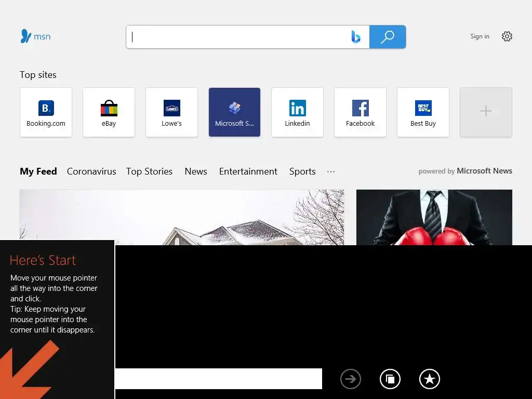Image resolution: width=532 pixels, height=399 pixels.
Task: Click the Bing logo in search box
Action: [355, 37]
